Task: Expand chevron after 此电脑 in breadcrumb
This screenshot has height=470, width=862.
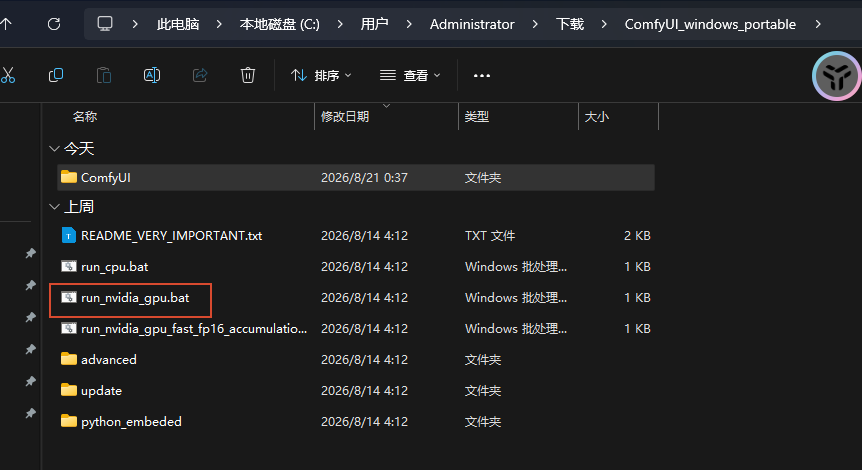Action: [219, 24]
